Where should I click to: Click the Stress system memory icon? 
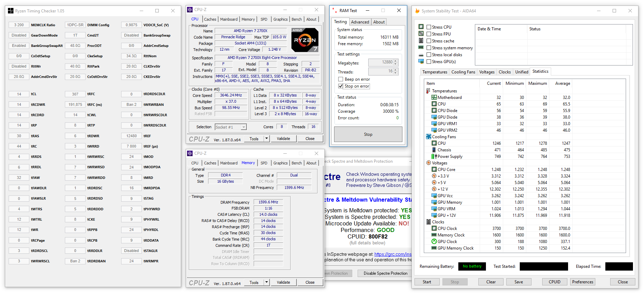(421, 48)
